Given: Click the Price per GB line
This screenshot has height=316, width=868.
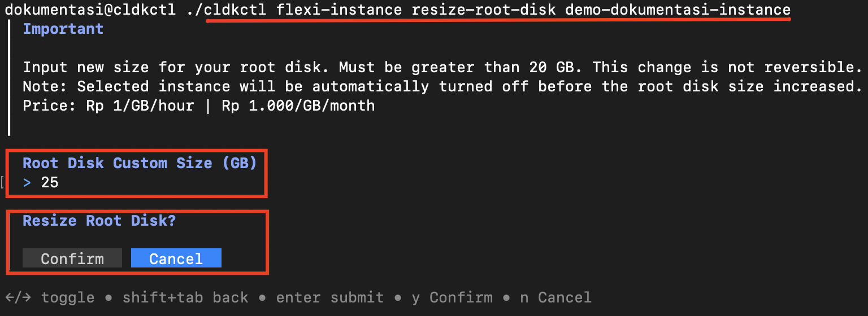Looking at the screenshot, I should click(x=198, y=106).
